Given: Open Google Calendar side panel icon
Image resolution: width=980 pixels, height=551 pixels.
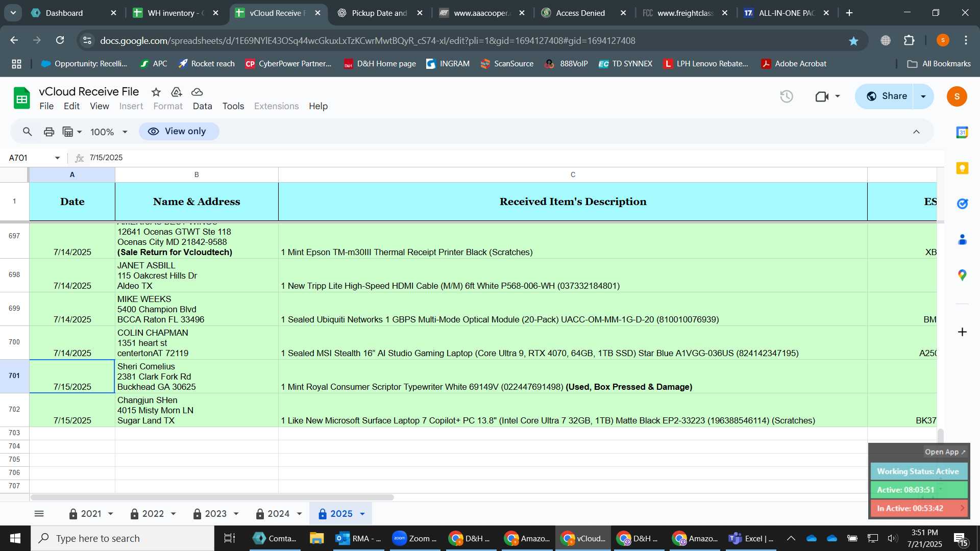Looking at the screenshot, I should (962, 133).
